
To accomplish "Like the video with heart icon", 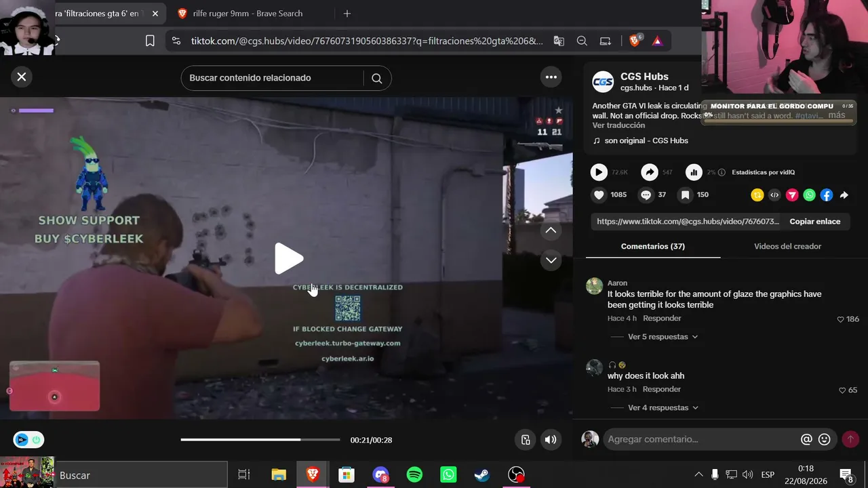I will pyautogui.click(x=599, y=195).
